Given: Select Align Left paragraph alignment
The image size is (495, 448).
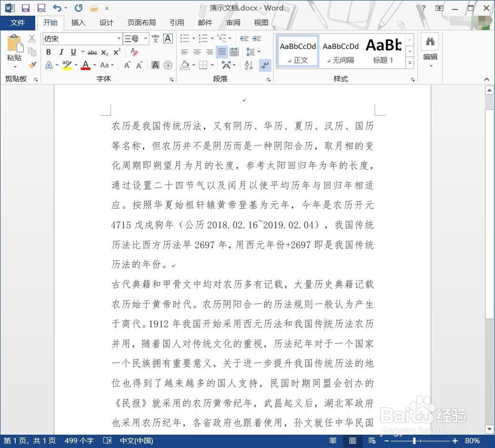Looking at the screenshot, I should [x=185, y=52].
